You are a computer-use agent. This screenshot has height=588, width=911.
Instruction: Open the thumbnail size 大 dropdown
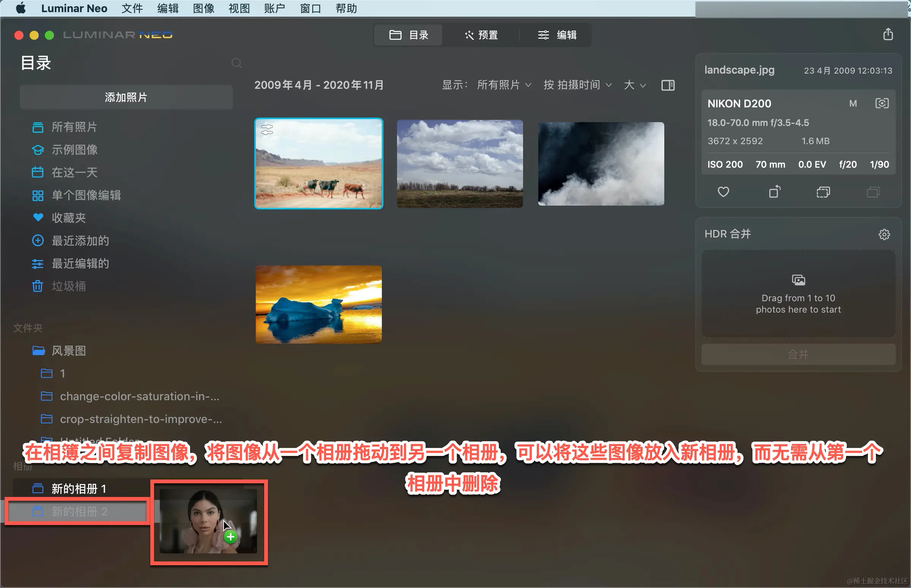pyautogui.click(x=634, y=85)
